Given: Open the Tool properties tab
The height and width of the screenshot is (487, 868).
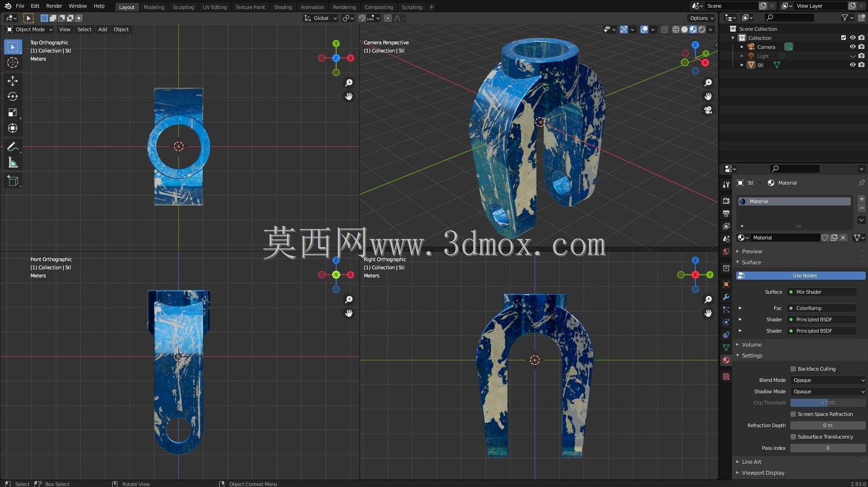Looking at the screenshot, I should (x=726, y=184).
